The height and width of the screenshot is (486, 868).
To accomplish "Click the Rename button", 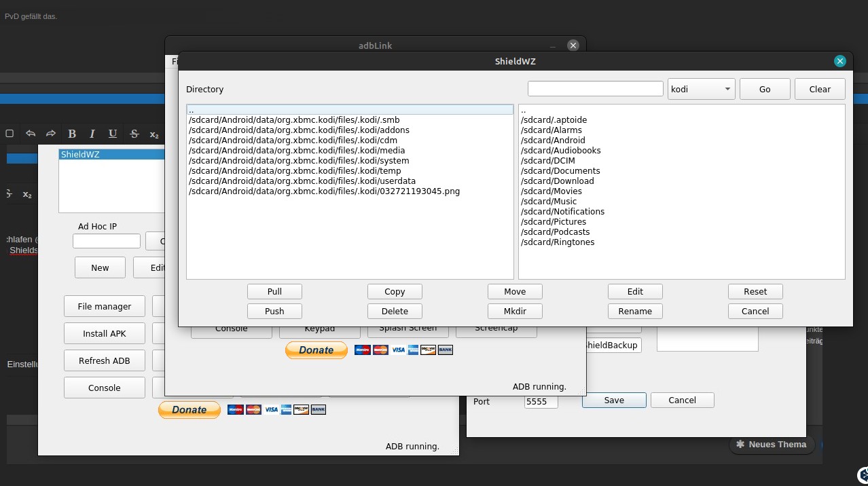I will click(635, 311).
